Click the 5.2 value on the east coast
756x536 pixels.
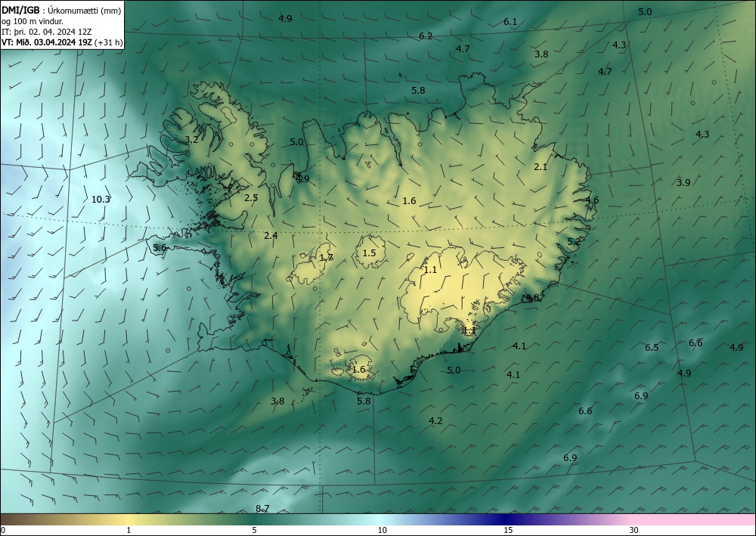point(574,242)
